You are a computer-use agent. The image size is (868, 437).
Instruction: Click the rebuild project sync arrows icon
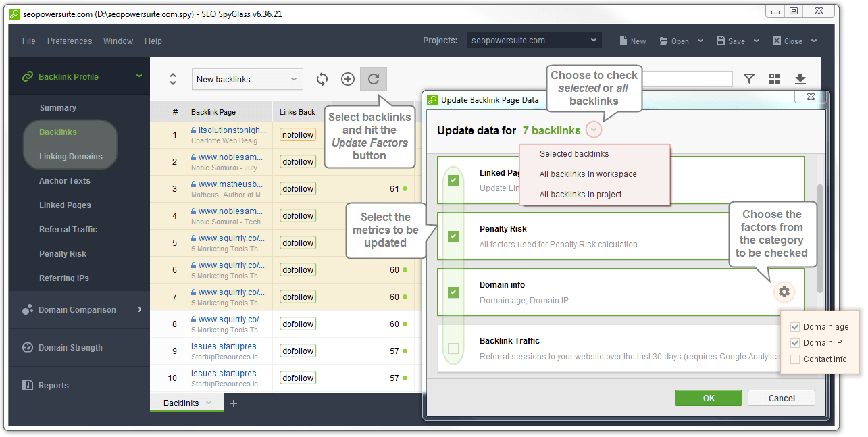(x=322, y=79)
